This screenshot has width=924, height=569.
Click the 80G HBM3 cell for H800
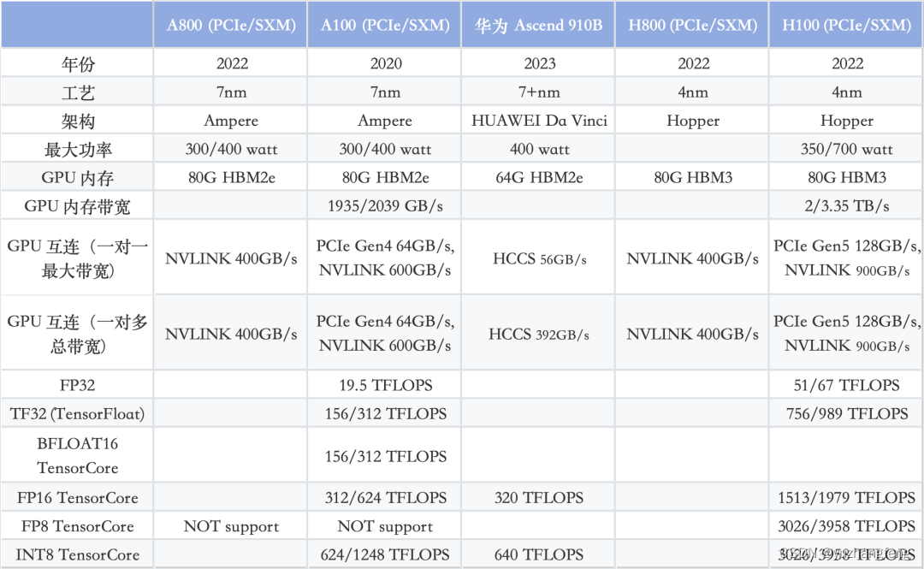[693, 177]
